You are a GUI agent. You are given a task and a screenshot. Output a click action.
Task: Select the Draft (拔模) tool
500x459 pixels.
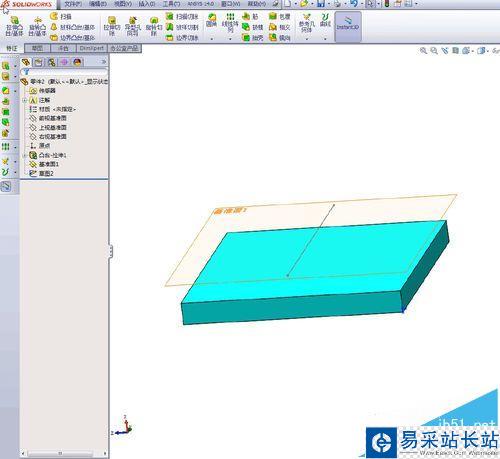pos(252,27)
